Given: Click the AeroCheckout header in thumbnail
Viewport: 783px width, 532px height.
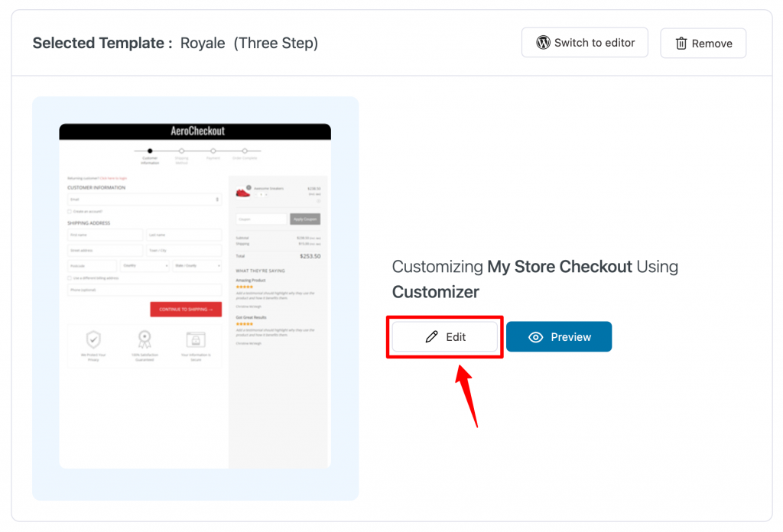Looking at the screenshot, I should click(195, 131).
